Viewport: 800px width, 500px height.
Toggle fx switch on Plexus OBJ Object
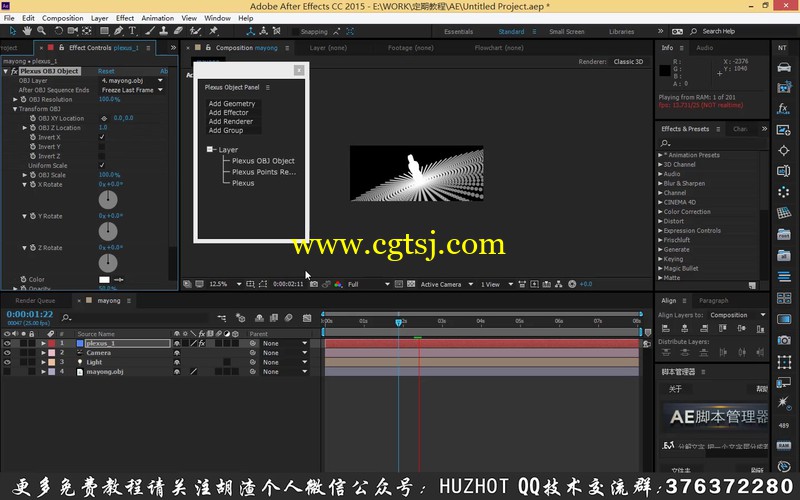tap(14, 71)
